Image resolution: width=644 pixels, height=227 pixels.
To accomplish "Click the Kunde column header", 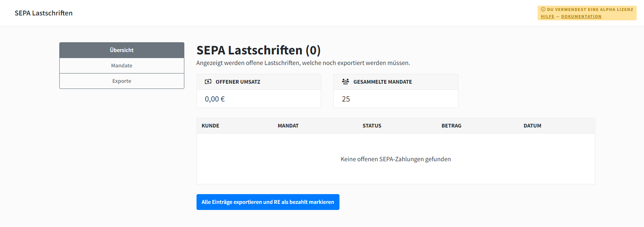I will tap(210, 126).
